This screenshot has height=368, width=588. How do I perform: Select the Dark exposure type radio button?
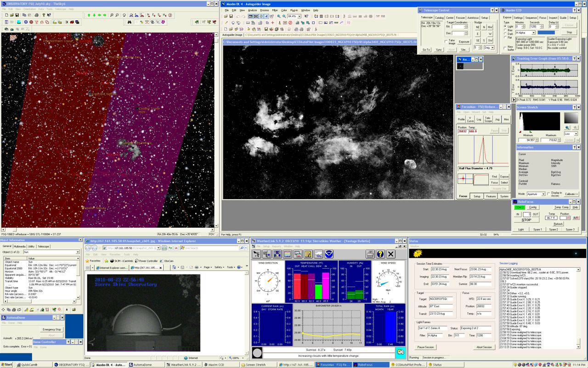[505, 34]
